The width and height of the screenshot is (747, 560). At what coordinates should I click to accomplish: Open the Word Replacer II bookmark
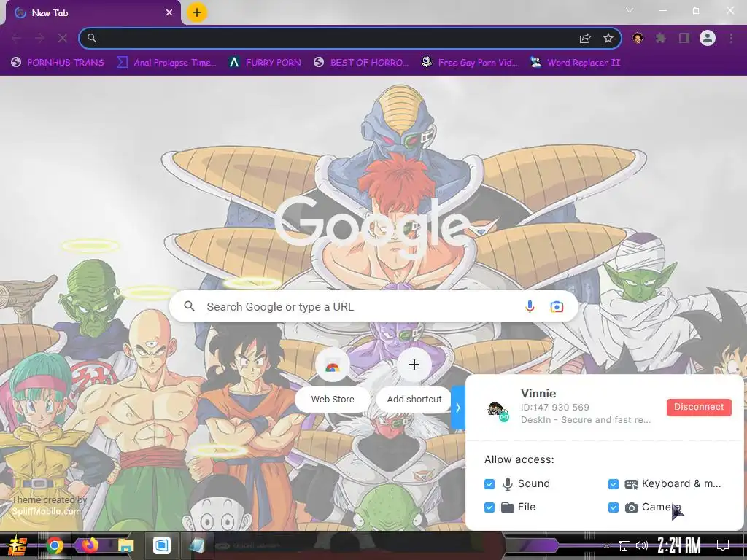point(575,63)
